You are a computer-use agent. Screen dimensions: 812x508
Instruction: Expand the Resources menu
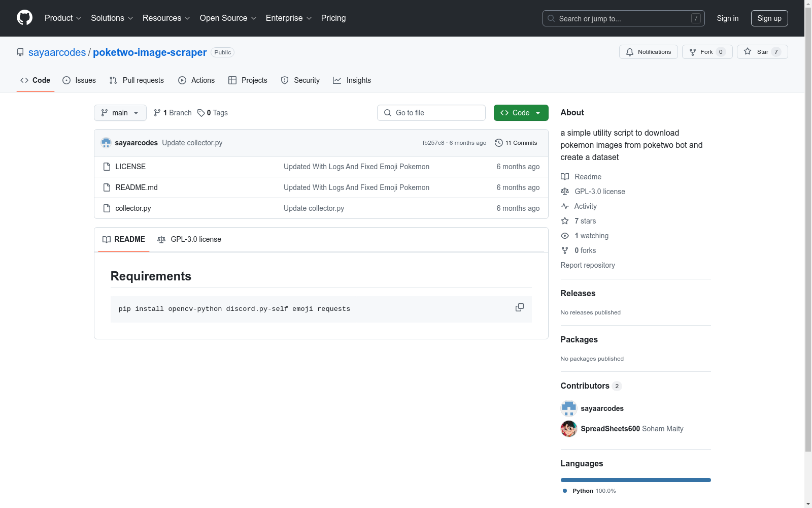click(166, 18)
